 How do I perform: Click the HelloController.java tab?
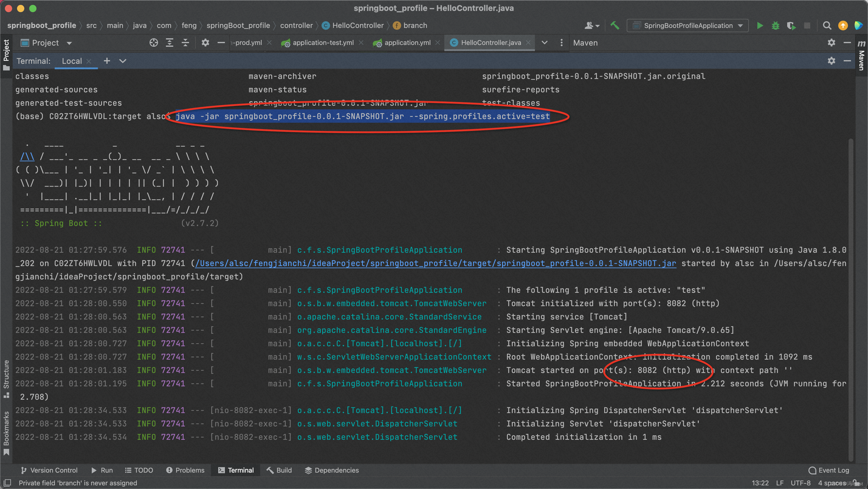(x=489, y=42)
